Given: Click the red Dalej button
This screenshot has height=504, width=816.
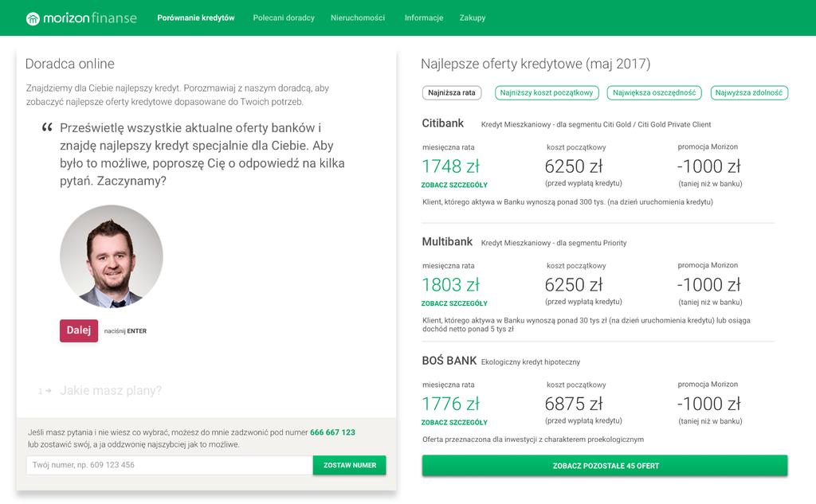Looking at the screenshot, I should tap(79, 330).
